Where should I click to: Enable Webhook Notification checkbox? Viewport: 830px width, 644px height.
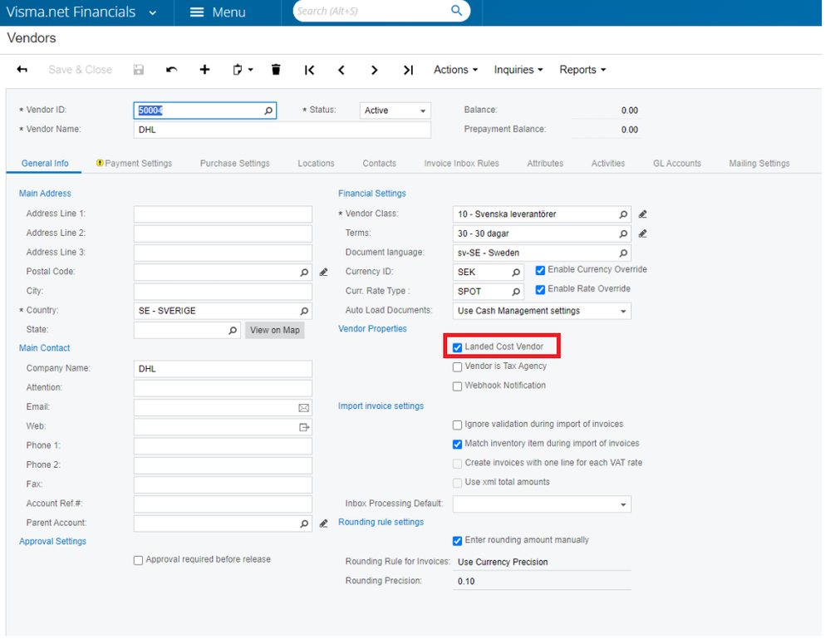(457, 386)
